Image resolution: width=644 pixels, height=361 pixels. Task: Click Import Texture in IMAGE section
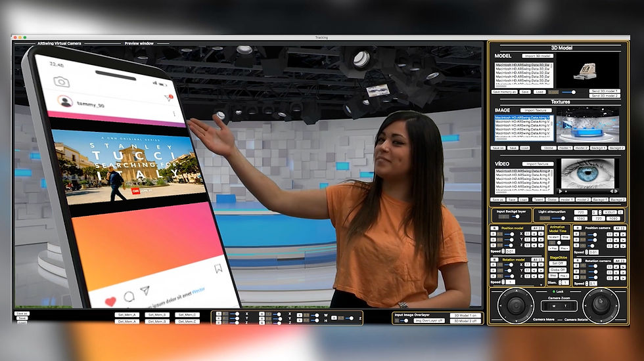tap(536, 110)
